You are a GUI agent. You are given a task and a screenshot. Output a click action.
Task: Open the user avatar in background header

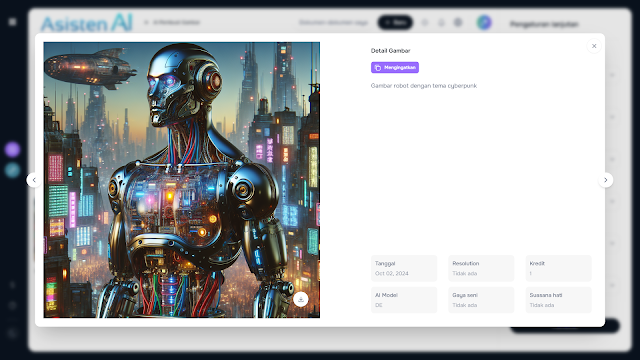pos(484,22)
